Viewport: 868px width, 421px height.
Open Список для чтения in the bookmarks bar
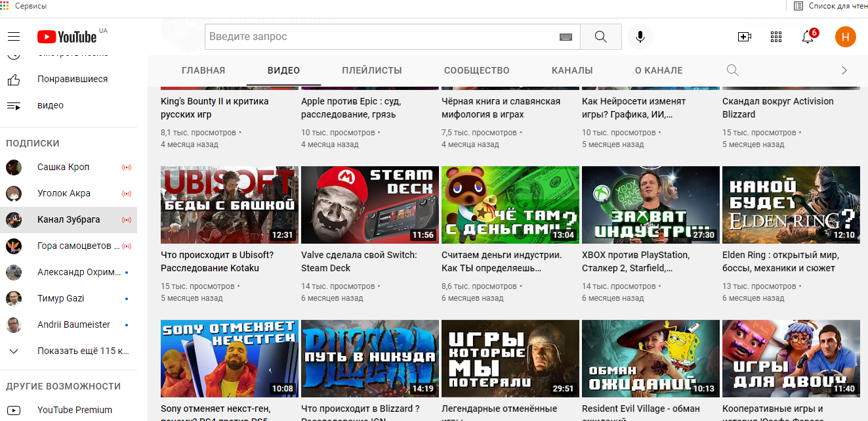[838, 5]
